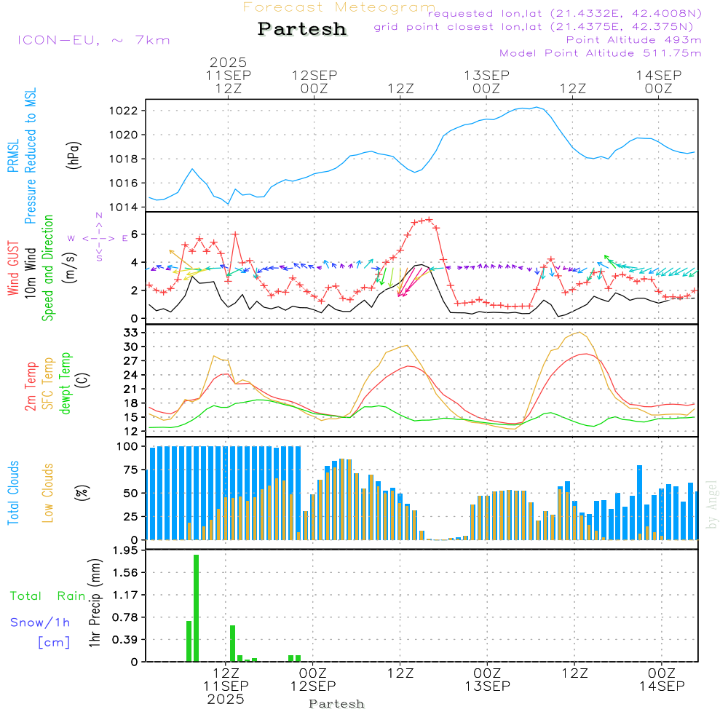This screenshot has width=728, height=728.
Task: Click the dewpt Temp axis label
Action: [66, 383]
